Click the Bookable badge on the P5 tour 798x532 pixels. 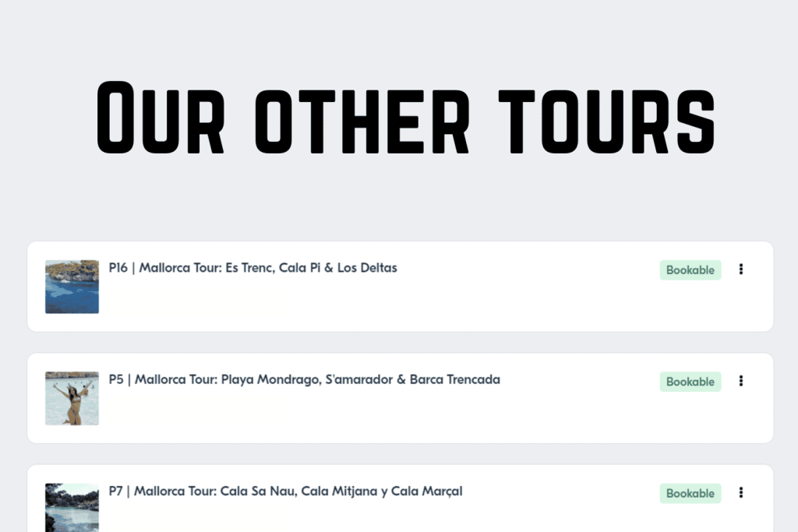coord(690,382)
